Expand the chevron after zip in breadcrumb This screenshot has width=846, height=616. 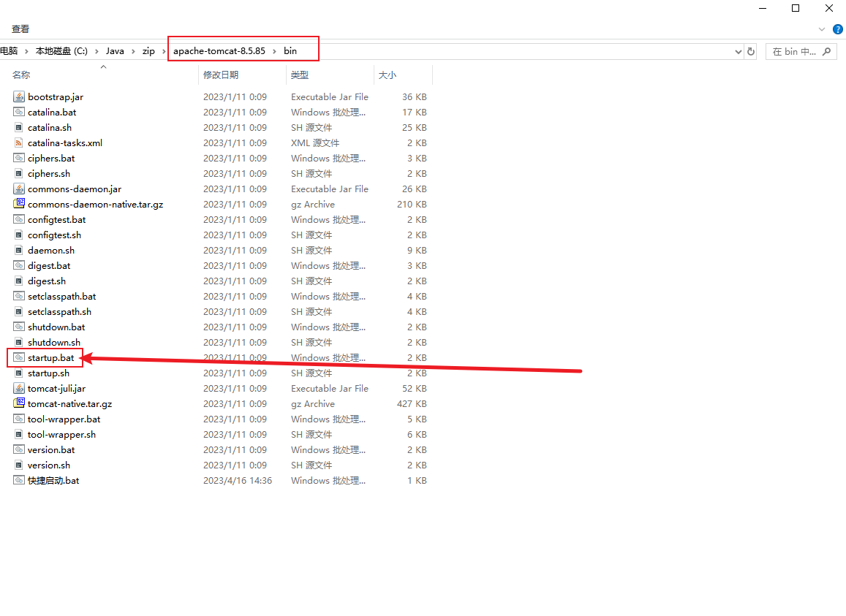click(164, 51)
